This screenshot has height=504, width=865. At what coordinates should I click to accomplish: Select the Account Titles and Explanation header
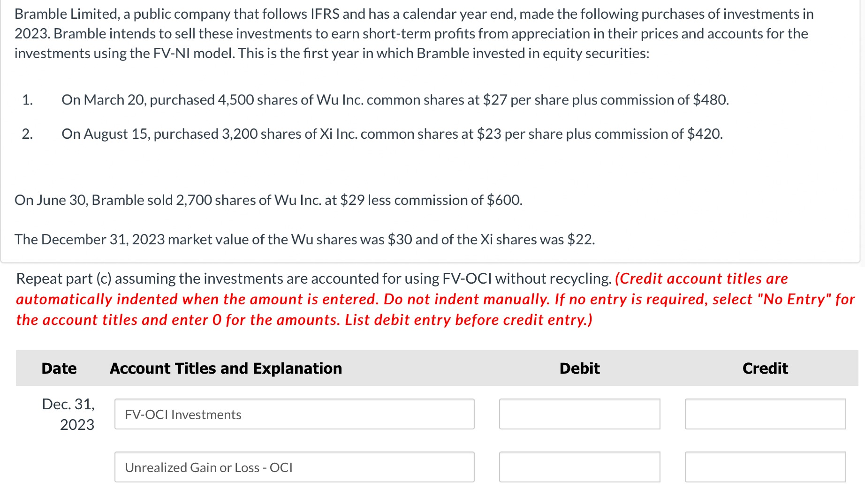pos(225,368)
